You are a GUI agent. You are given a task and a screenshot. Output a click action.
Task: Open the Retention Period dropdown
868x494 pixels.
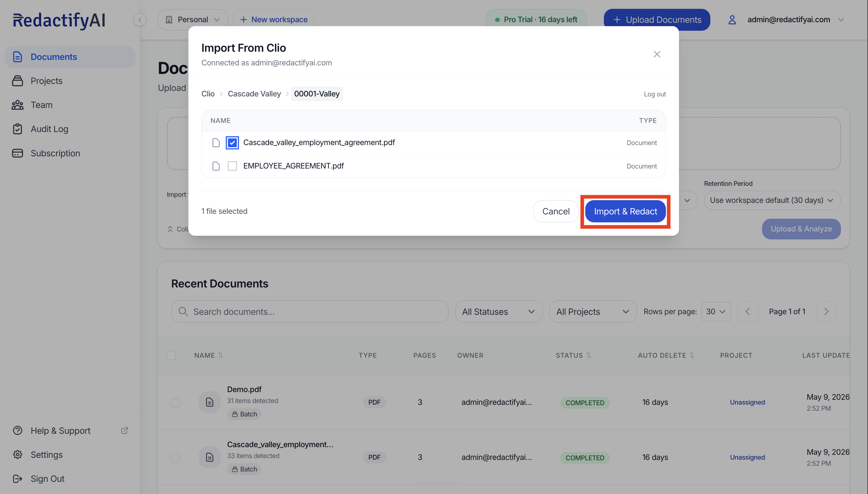point(772,200)
